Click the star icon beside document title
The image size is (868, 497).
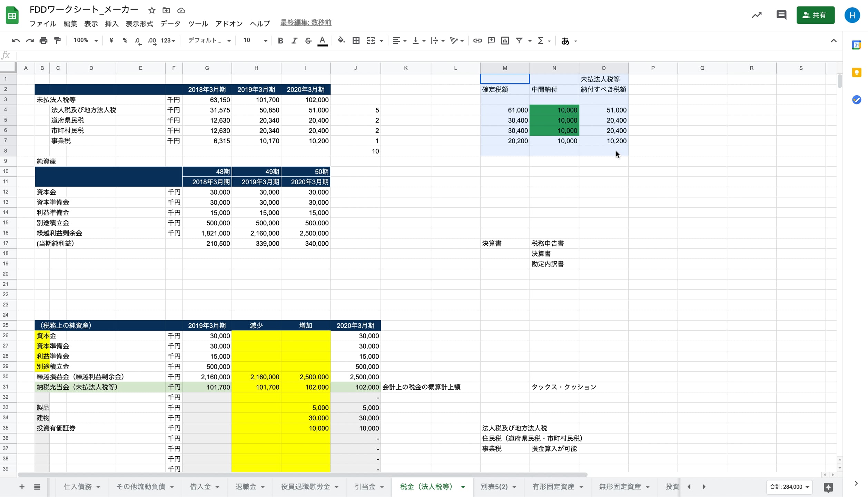[x=151, y=10]
